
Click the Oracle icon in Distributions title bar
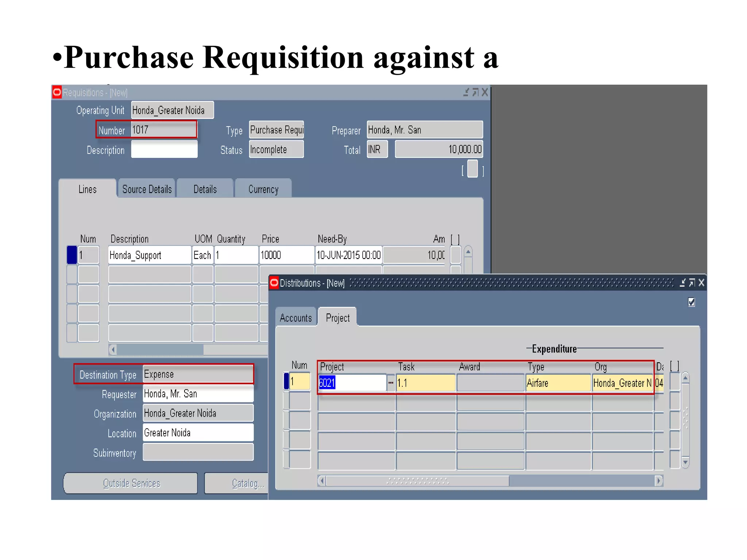[x=274, y=283]
